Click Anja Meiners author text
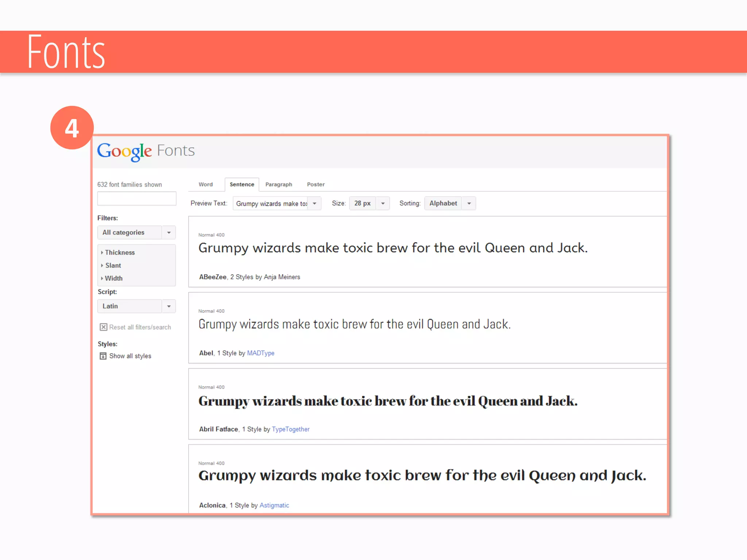 coord(282,277)
